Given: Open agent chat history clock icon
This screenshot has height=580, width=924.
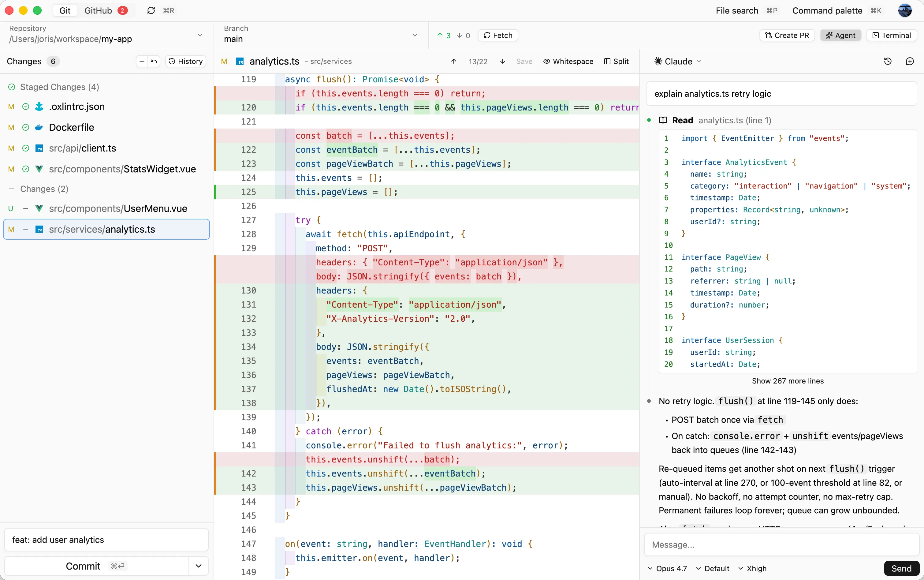Looking at the screenshot, I should [888, 62].
